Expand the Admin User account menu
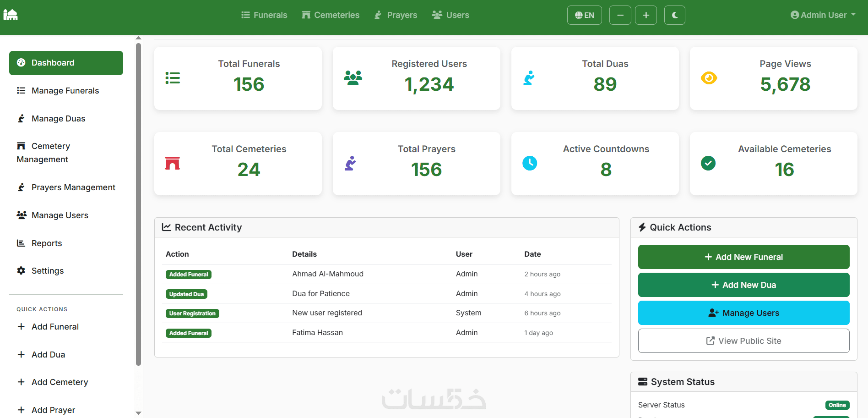The height and width of the screenshot is (418, 868). coord(823,15)
